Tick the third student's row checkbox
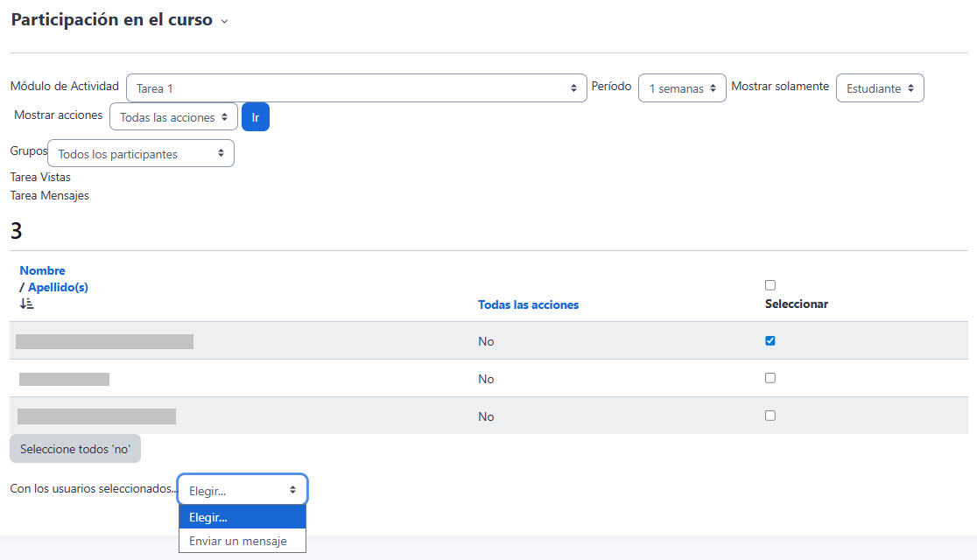 (770, 416)
